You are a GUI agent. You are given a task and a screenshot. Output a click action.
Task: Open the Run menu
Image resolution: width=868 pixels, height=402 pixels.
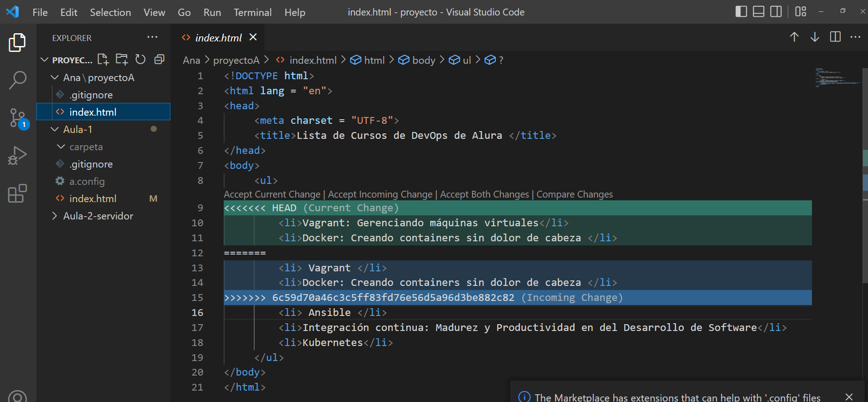tap(212, 12)
